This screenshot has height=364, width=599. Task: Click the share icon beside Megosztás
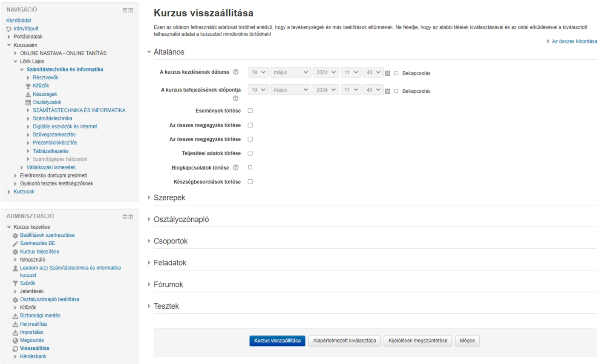coord(15,341)
